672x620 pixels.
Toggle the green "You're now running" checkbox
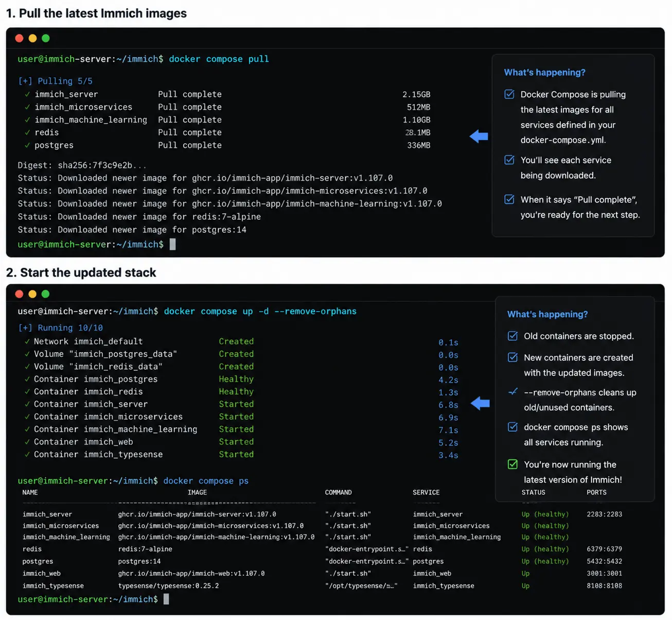[x=513, y=464]
